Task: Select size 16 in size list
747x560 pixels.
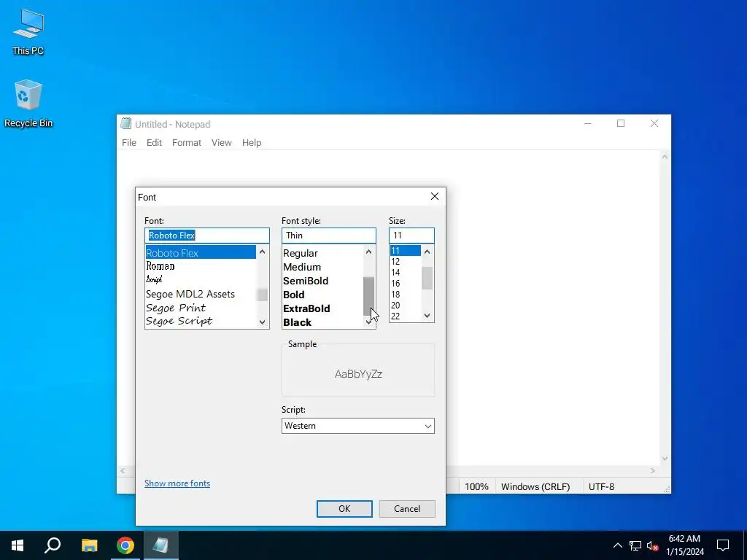Action: [406, 284]
